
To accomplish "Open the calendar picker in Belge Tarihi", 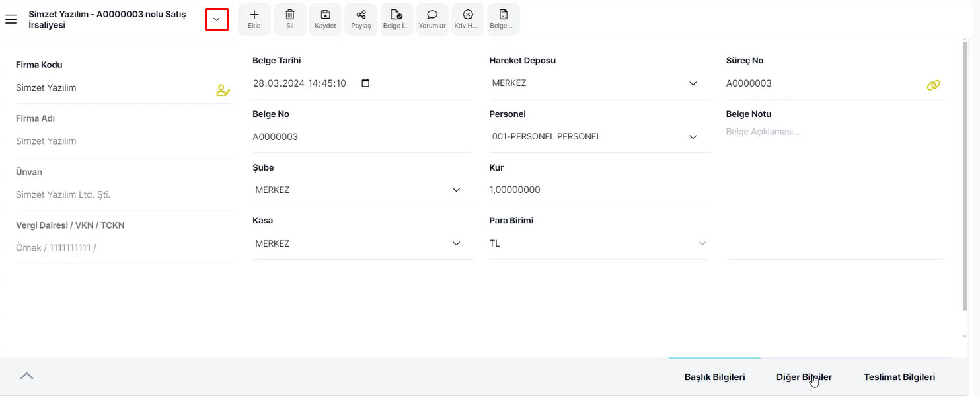I will click(366, 83).
